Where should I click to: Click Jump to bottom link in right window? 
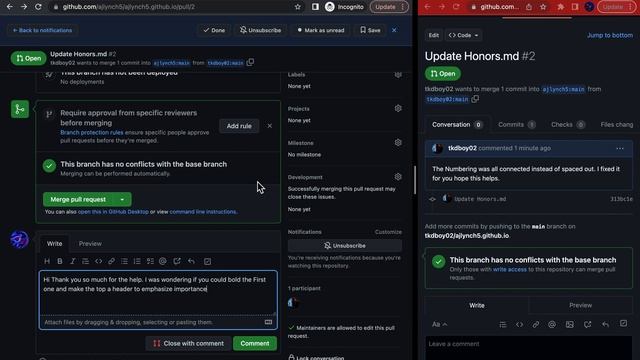point(610,36)
